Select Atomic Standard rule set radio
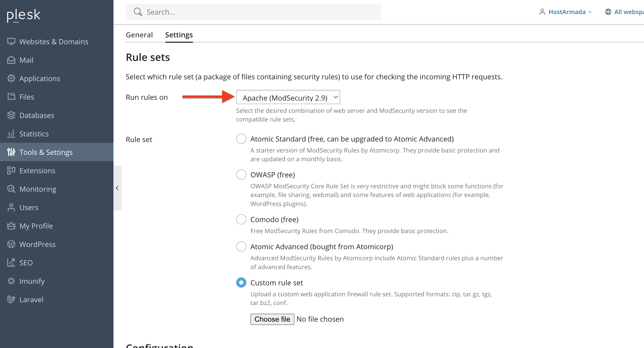This screenshot has height=348, width=644. coord(241,139)
